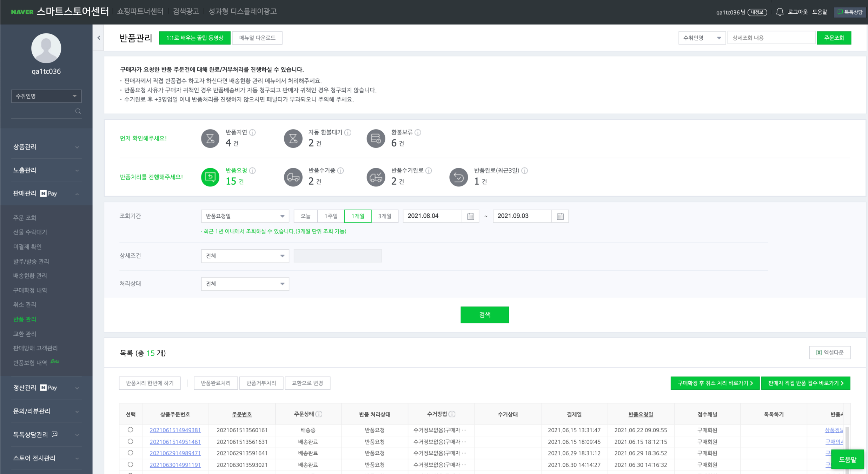Click the notification bell icon
Screen dimensions: 868x474
[779, 12]
